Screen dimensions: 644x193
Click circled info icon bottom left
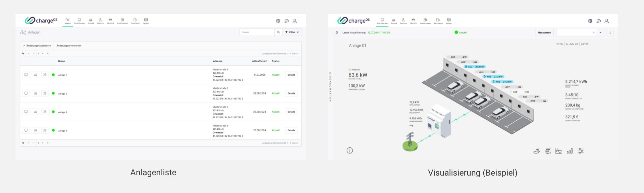(350, 150)
